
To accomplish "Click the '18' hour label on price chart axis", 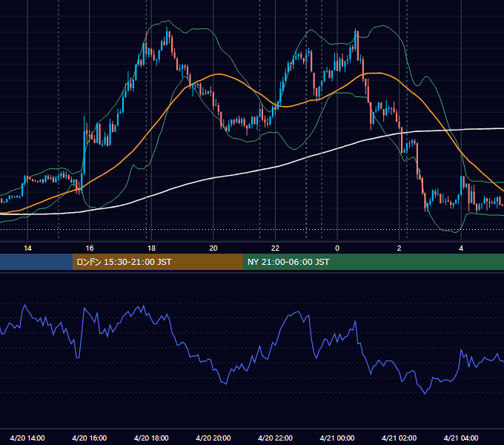I will coord(151,248).
